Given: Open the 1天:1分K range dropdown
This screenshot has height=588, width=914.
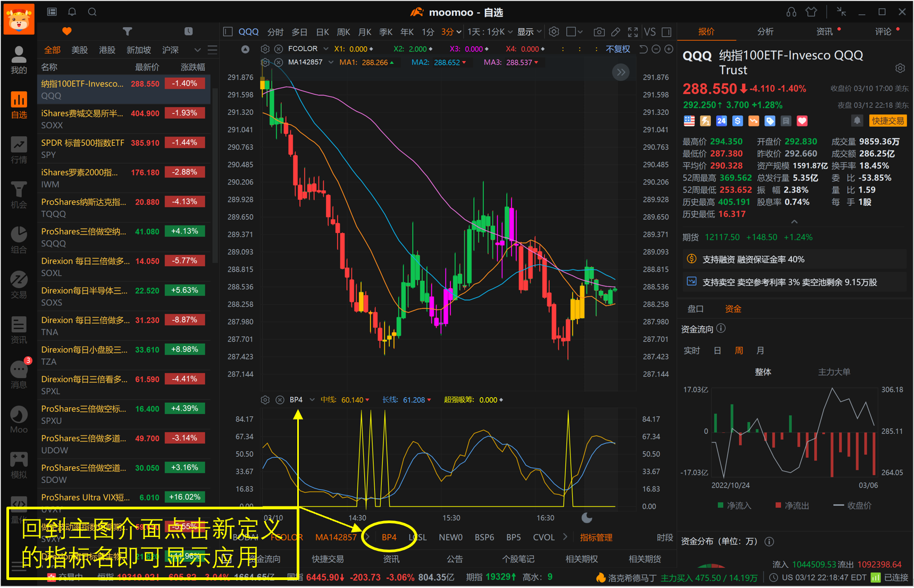Looking at the screenshot, I should coord(490,32).
